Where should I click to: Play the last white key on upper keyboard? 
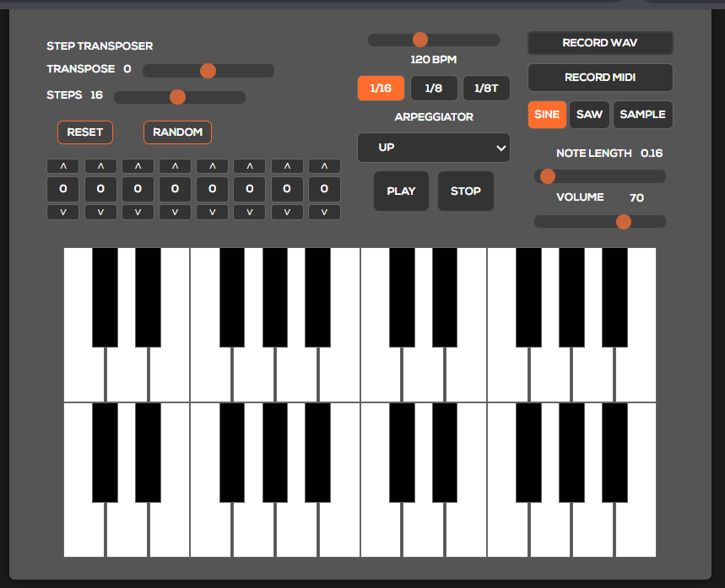[x=636, y=375]
